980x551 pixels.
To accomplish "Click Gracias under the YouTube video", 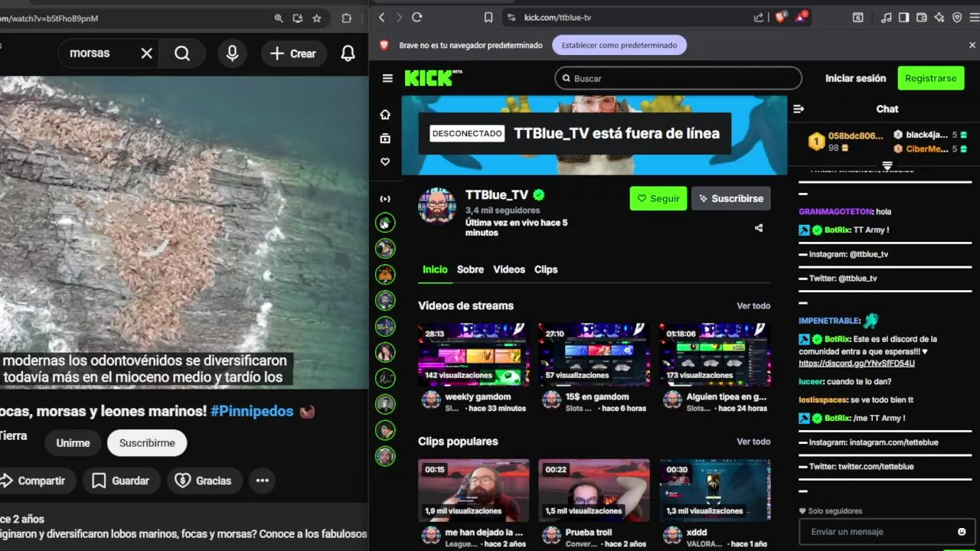I will pos(204,481).
